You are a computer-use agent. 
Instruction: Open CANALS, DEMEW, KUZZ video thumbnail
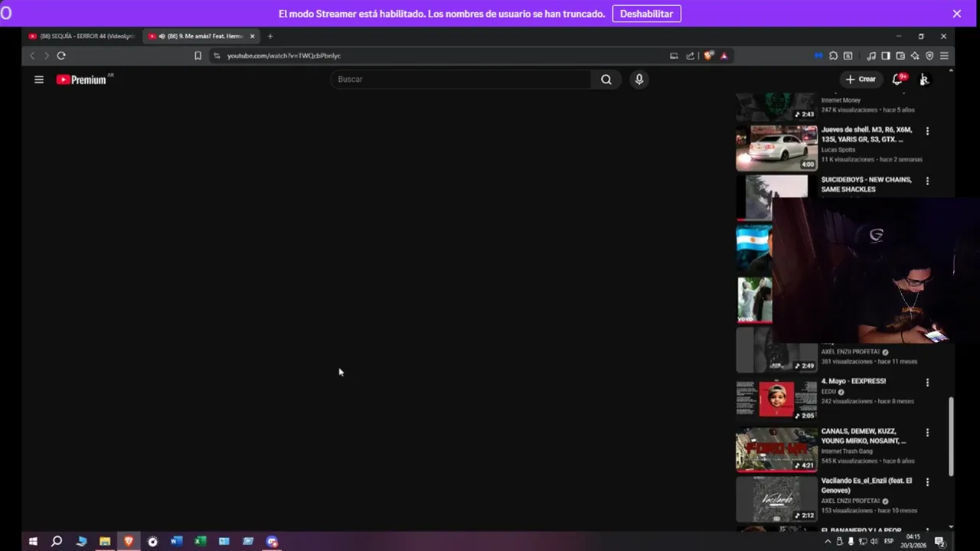coord(776,449)
